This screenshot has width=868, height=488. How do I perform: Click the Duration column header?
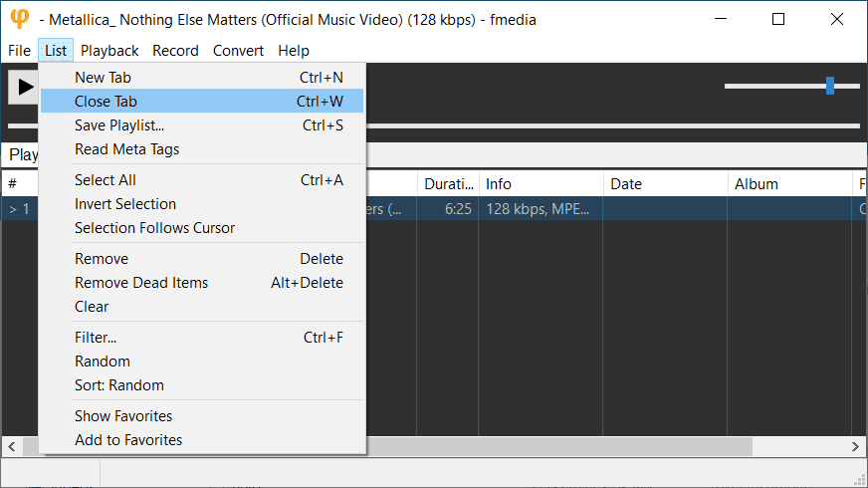(448, 184)
